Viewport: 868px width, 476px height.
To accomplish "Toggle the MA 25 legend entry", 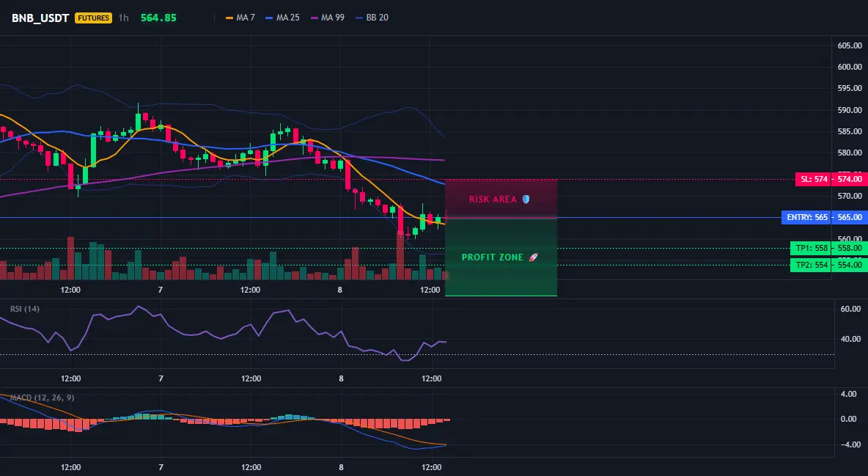I will [x=282, y=18].
